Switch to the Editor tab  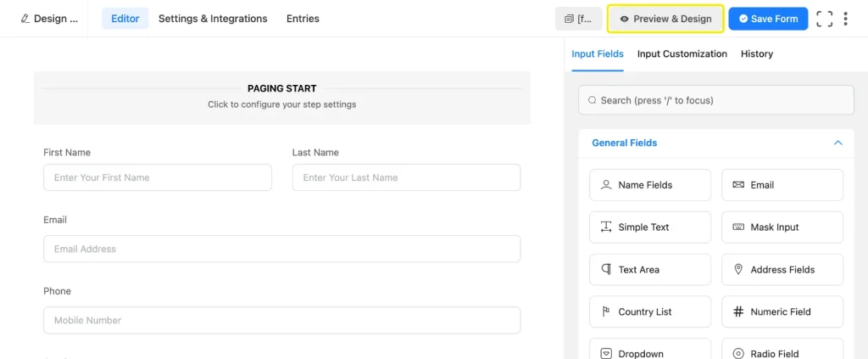125,19
